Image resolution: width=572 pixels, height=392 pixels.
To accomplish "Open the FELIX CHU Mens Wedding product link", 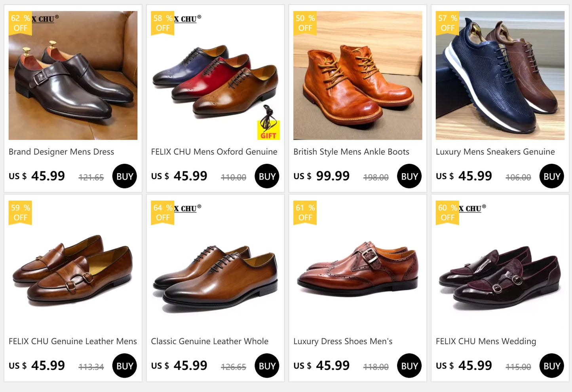I will 486,341.
